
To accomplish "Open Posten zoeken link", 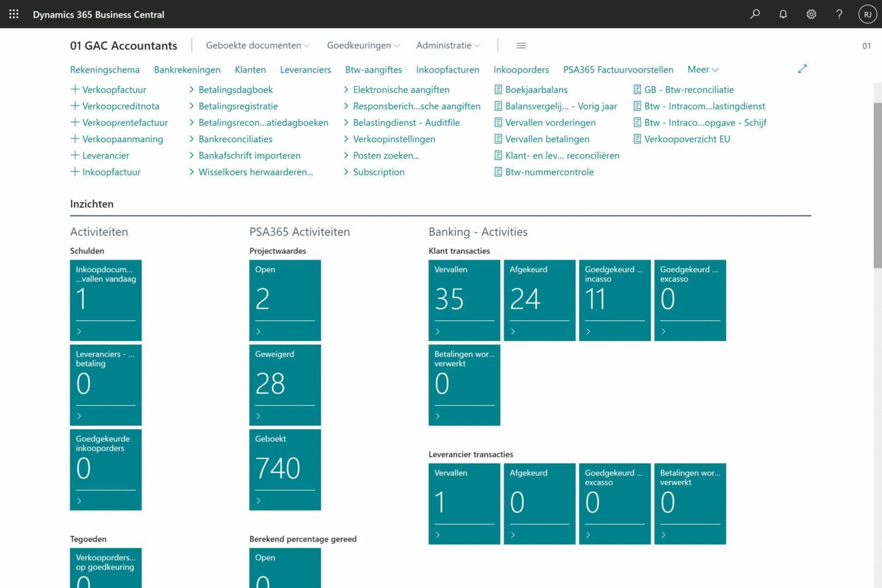I will point(386,155).
